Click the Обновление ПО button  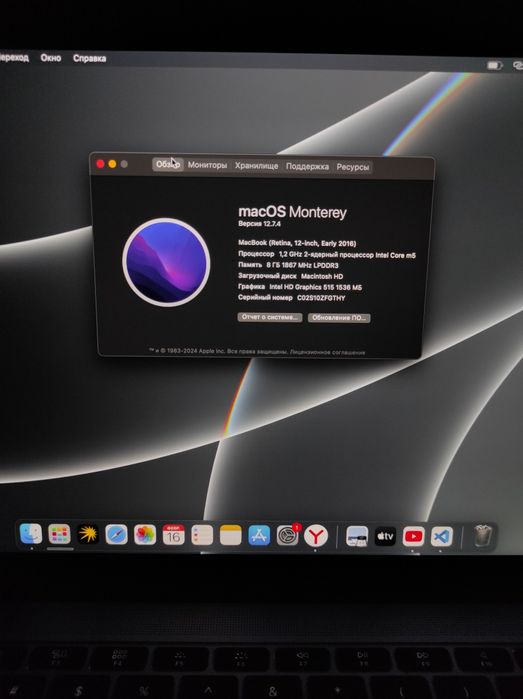339,318
